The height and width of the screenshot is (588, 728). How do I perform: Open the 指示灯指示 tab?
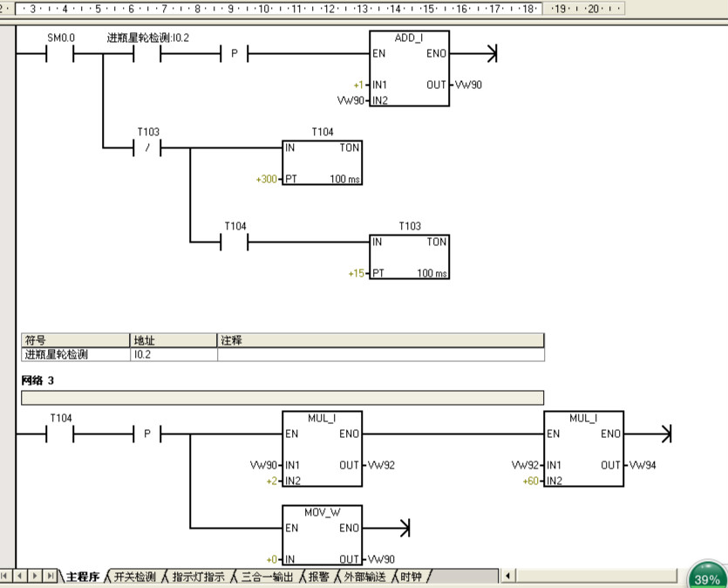(x=198, y=577)
